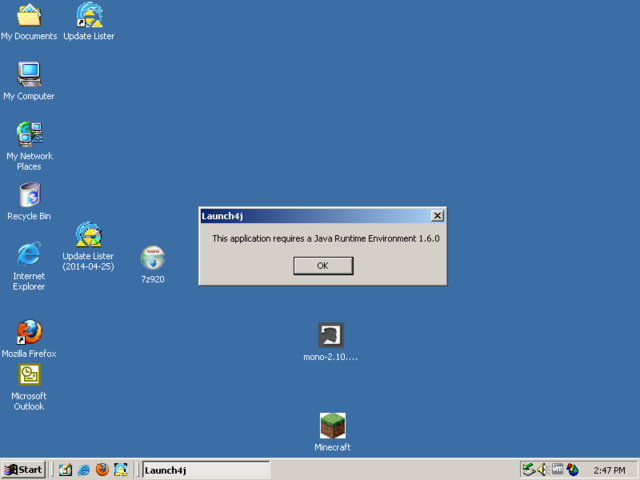Click the network connection tray icon
Screen dimensions: 640x480
[529, 470]
